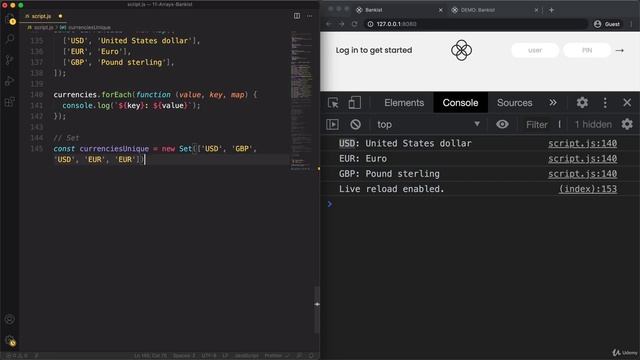The image size is (640, 360).
Task: Open script.js:140 link on USD row
Action: [582, 143]
